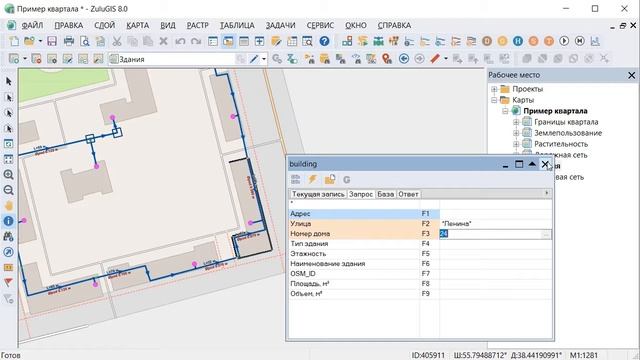Collapse the Карты tree node

pos(494,100)
